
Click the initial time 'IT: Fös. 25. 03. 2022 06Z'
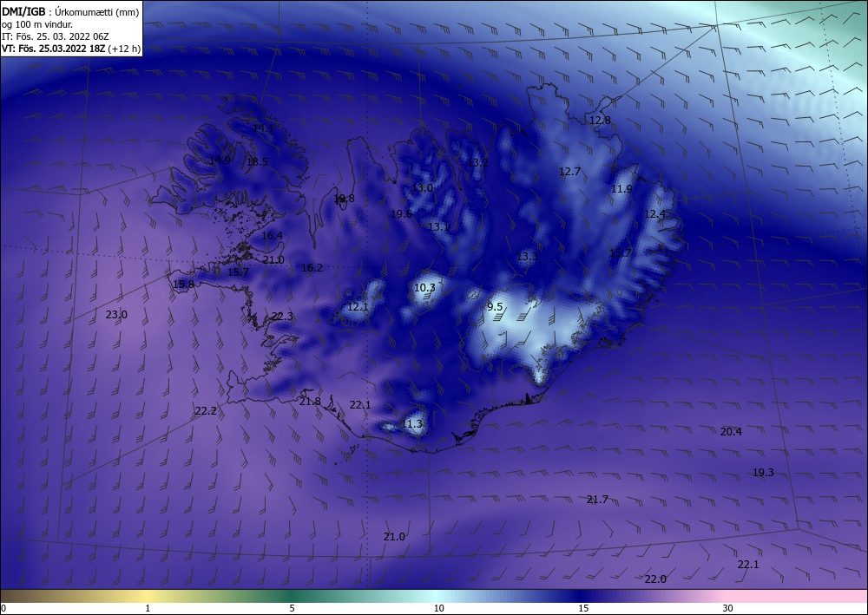click(56, 36)
